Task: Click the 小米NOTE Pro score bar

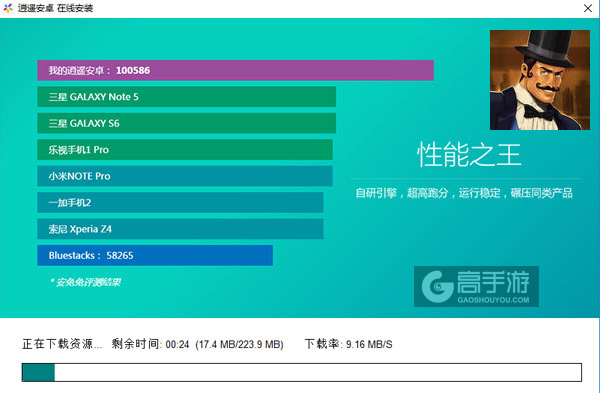Action: [185, 176]
